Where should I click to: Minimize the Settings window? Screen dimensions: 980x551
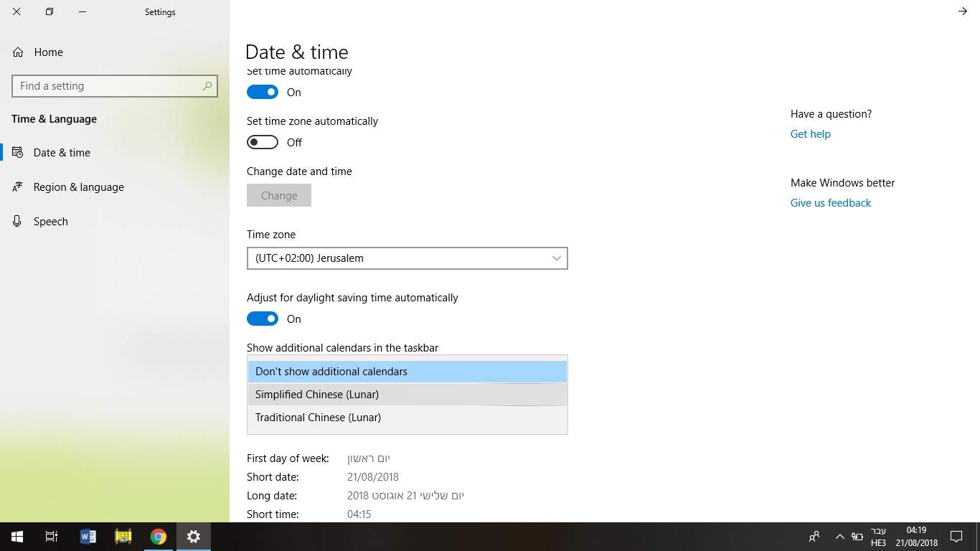pos(83,11)
